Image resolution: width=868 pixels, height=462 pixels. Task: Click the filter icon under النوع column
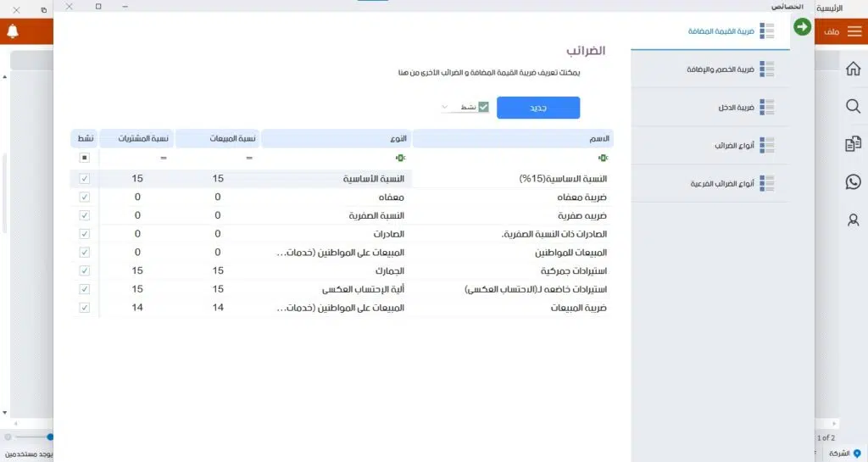[401, 159]
